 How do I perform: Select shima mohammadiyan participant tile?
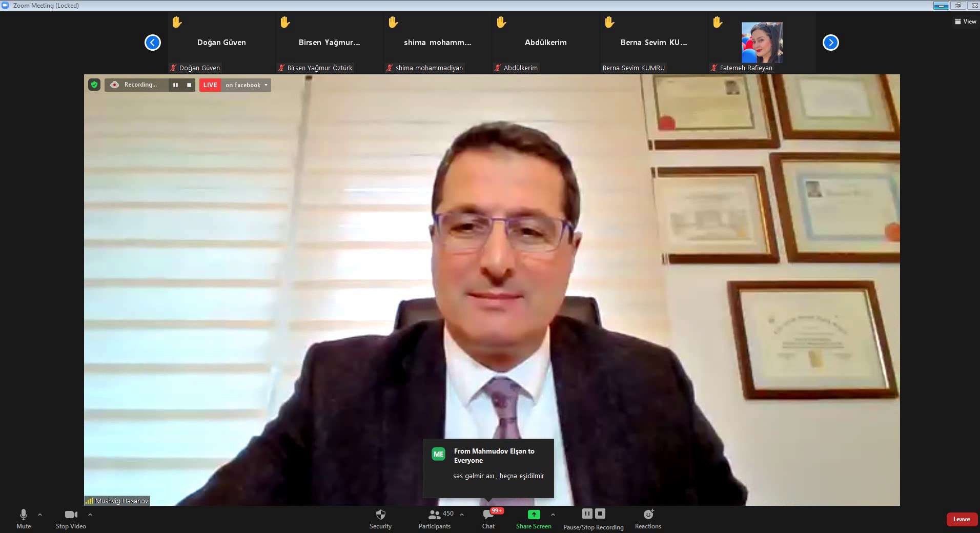(438, 43)
